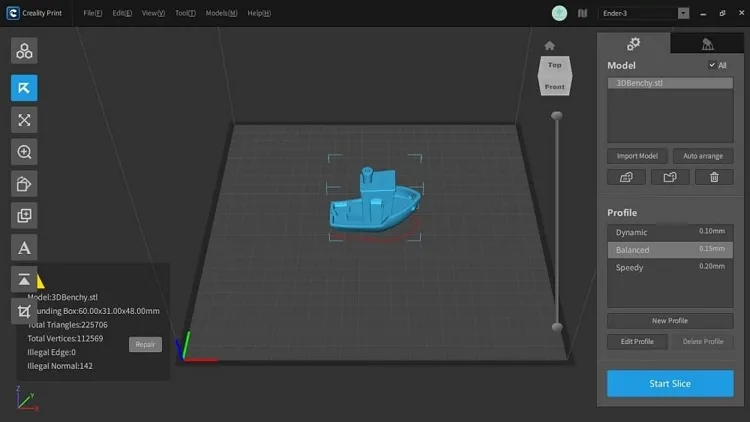Open the Ender-3 printer dropdown
The image size is (750, 422).
683,13
